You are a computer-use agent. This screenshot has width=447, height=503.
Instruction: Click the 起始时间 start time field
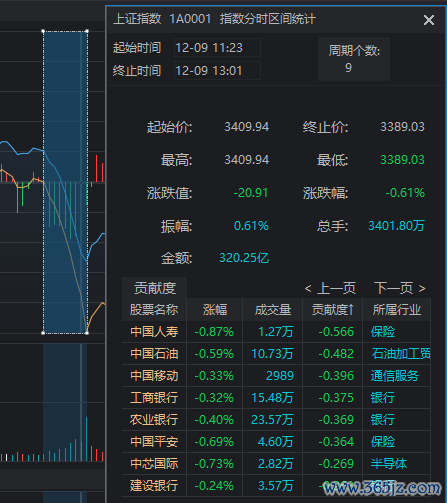pyautogui.click(x=217, y=48)
